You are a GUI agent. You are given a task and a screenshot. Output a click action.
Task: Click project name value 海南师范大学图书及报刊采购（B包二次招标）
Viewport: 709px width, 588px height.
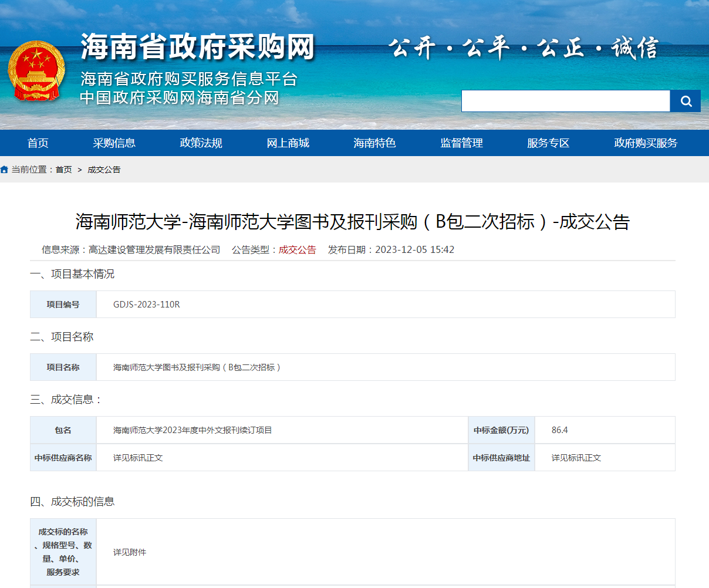[198, 367]
